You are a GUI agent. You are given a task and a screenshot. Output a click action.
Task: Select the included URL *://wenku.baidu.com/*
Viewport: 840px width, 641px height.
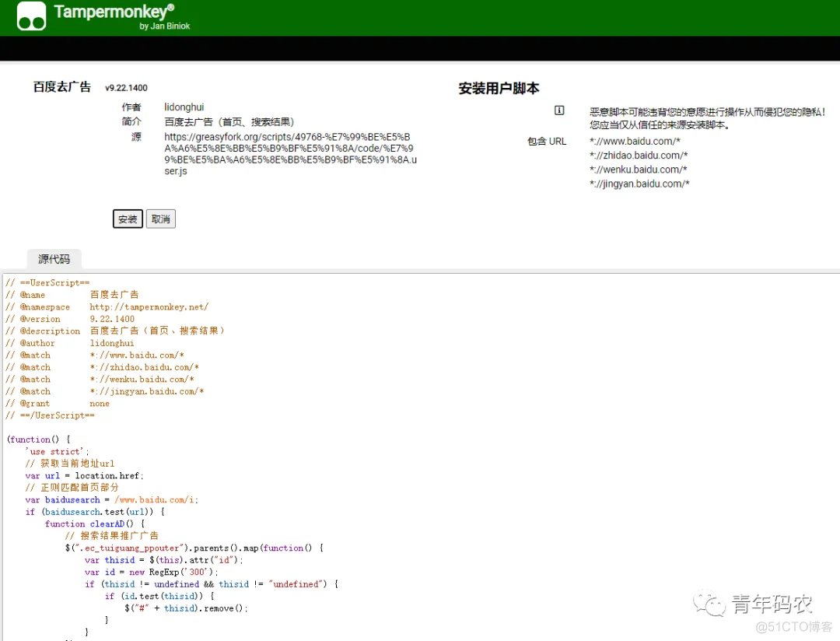pos(638,170)
